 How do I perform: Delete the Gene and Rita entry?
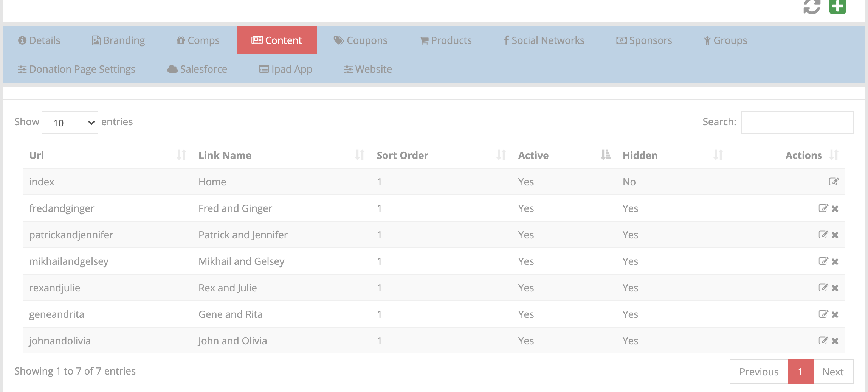[x=835, y=314]
